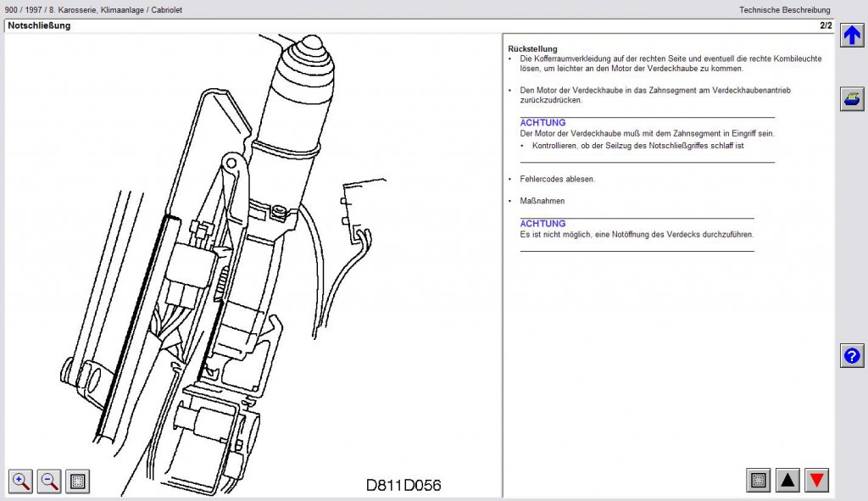Click the page indicator '2/2'
This screenshot has height=501, width=868.
tap(826, 25)
